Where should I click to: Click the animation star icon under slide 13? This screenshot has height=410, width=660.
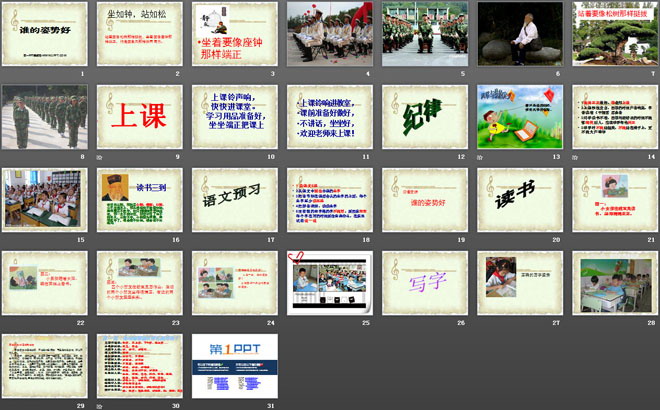tap(480, 157)
